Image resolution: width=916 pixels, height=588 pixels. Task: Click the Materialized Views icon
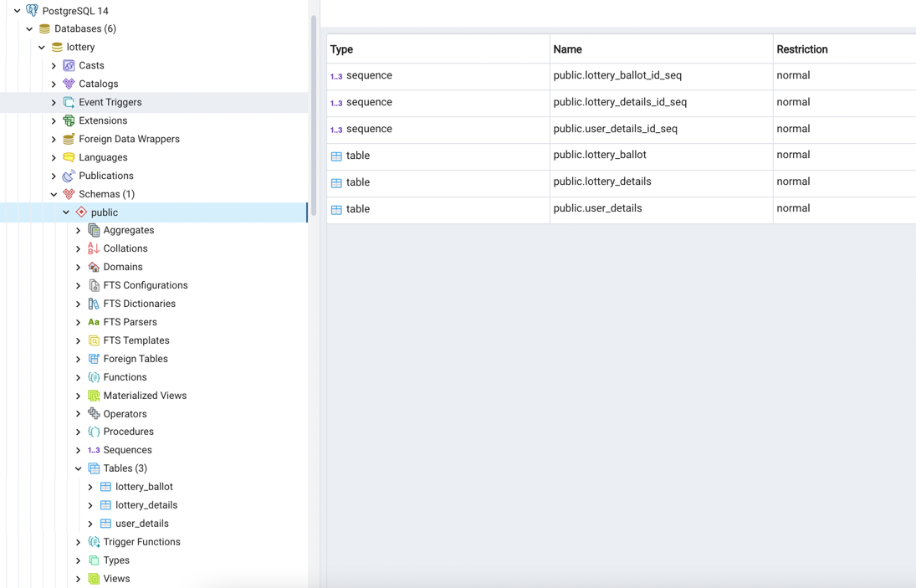[x=94, y=396]
